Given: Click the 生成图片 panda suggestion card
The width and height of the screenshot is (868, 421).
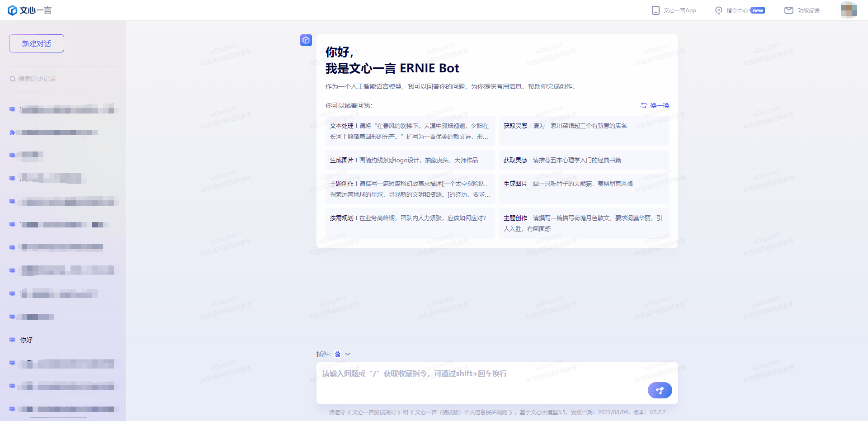Looking at the screenshot, I should 584,183.
